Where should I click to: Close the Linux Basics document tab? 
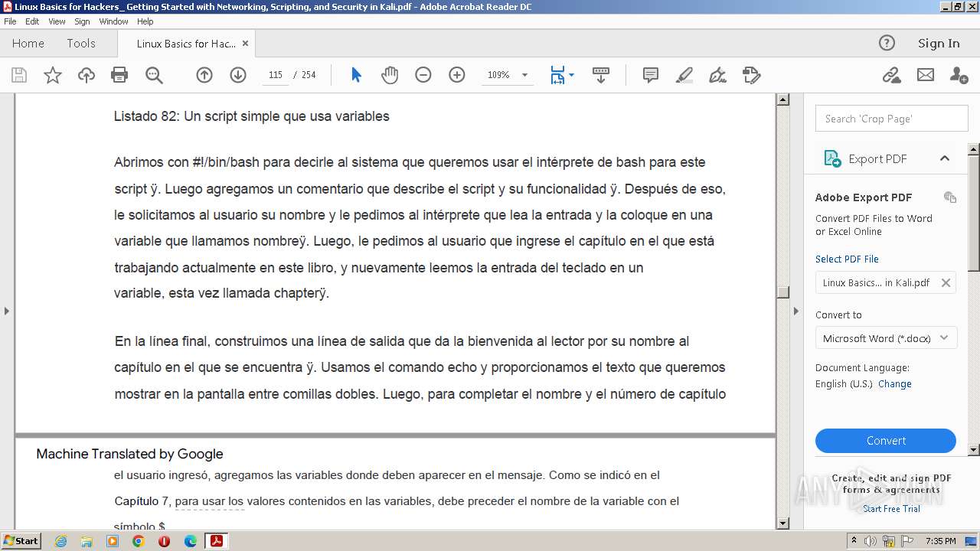coord(245,44)
